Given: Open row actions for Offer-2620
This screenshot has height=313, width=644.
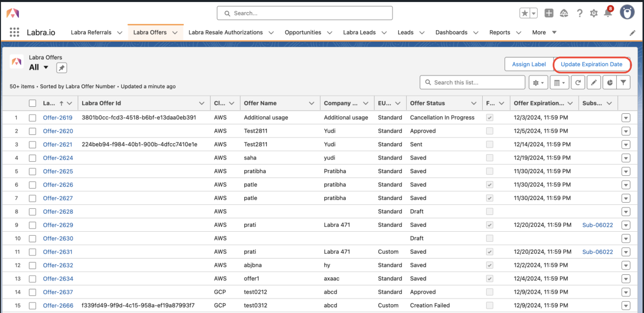Looking at the screenshot, I should 625,131.
